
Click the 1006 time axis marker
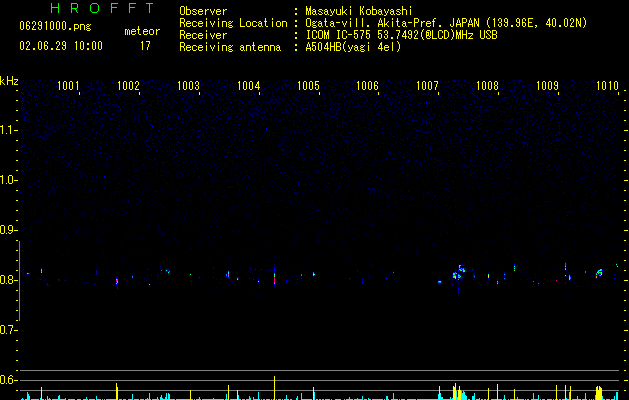pos(367,86)
